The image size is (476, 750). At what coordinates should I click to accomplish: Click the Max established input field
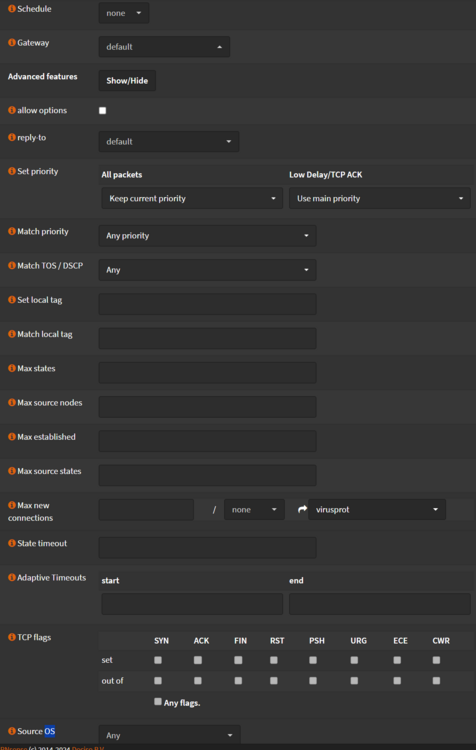pos(208,441)
